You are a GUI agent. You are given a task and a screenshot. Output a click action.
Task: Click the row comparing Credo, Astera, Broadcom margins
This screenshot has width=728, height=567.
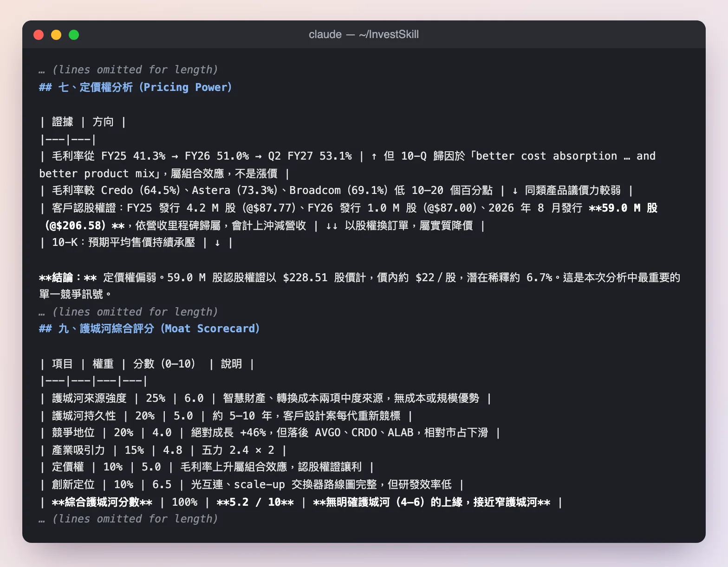pyautogui.click(x=337, y=190)
